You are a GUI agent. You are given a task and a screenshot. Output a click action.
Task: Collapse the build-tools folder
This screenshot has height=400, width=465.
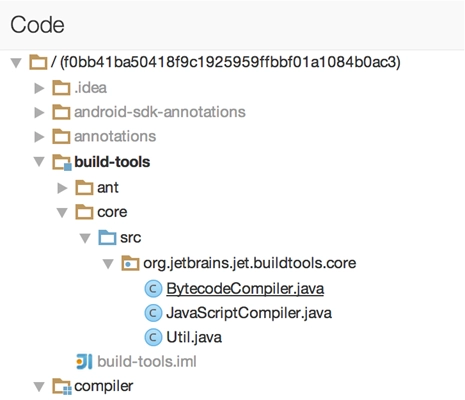(x=39, y=162)
